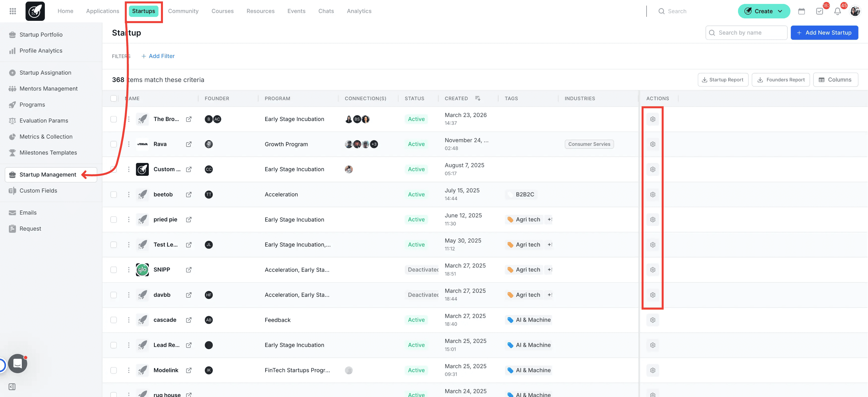
Task: Download the Founders Report
Action: (781, 80)
